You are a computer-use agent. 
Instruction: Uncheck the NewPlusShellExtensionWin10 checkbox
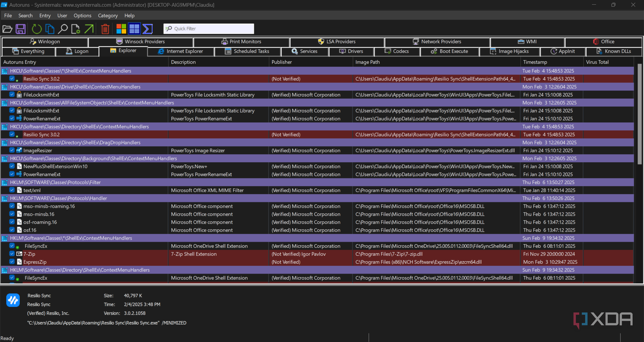[12, 166]
